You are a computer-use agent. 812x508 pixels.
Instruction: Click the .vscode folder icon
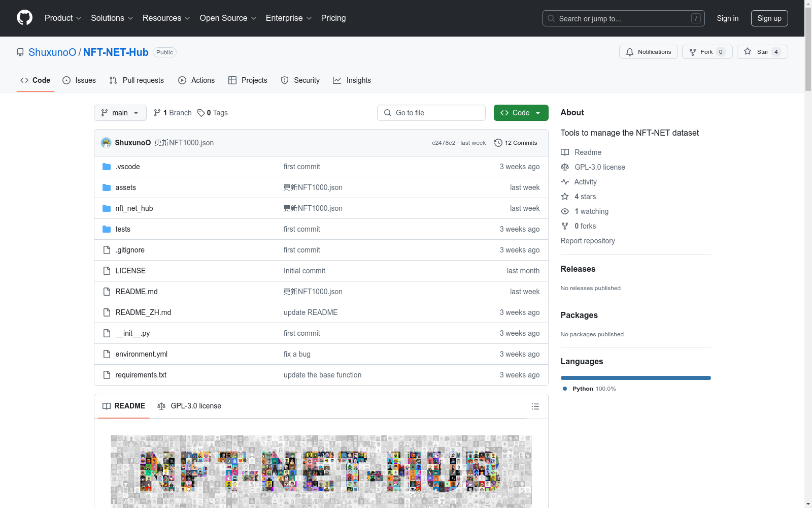click(107, 167)
